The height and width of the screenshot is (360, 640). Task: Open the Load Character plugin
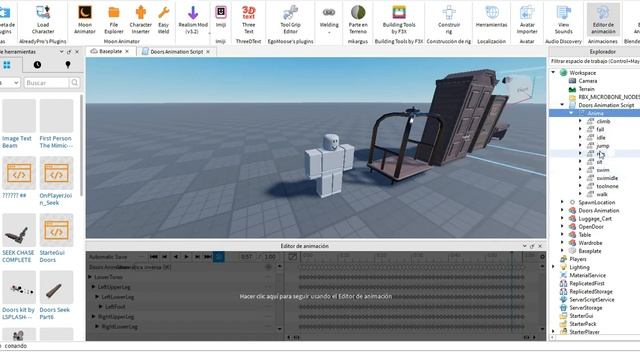tap(43, 19)
